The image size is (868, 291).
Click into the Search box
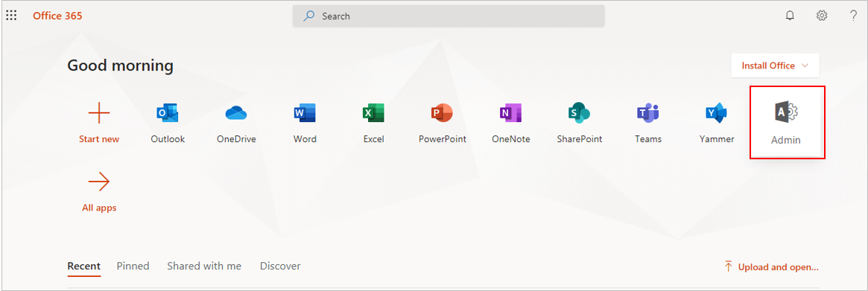pos(449,16)
